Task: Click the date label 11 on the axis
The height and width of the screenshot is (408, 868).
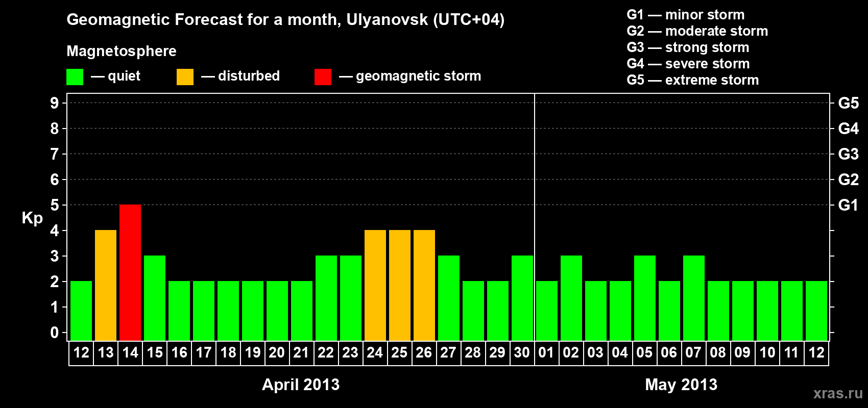Action: coord(791,352)
